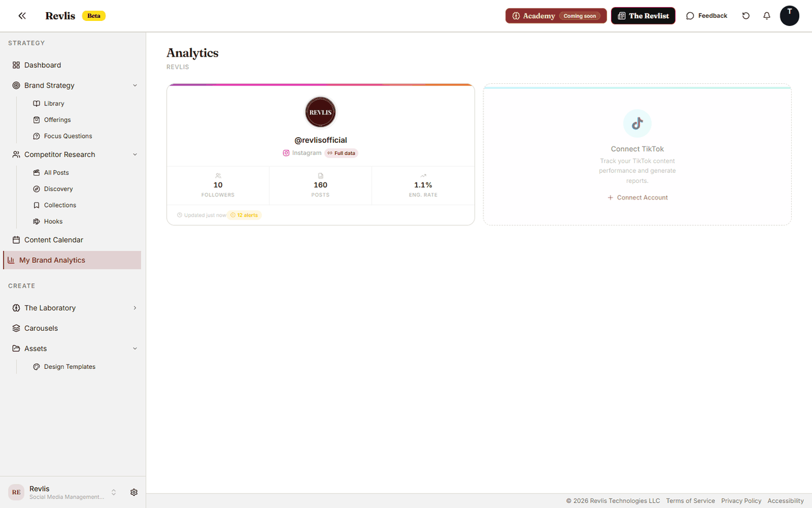The width and height of the screenshot is (812, 508).
Task: Click the Content Calendar icon
Action: pyautogui.click(x=16, y=239)
